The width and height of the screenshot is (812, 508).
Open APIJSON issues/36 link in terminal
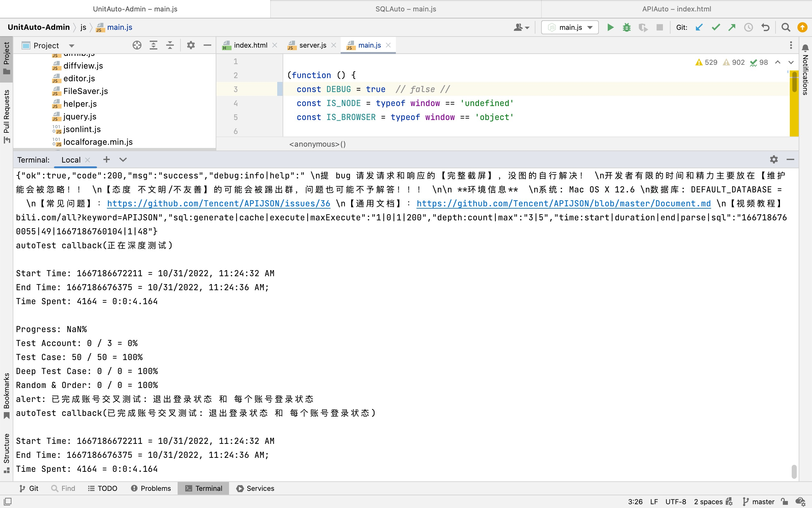click(x=219, y=203)
